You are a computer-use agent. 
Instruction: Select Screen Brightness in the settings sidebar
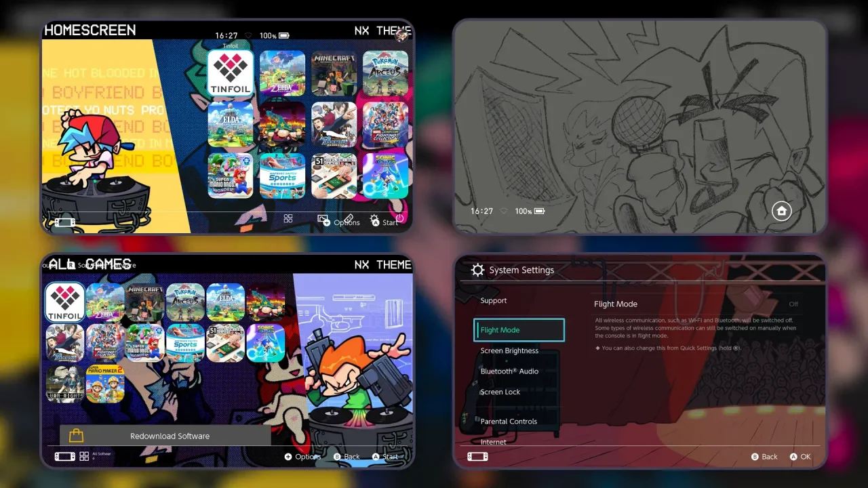coord(509,351)
